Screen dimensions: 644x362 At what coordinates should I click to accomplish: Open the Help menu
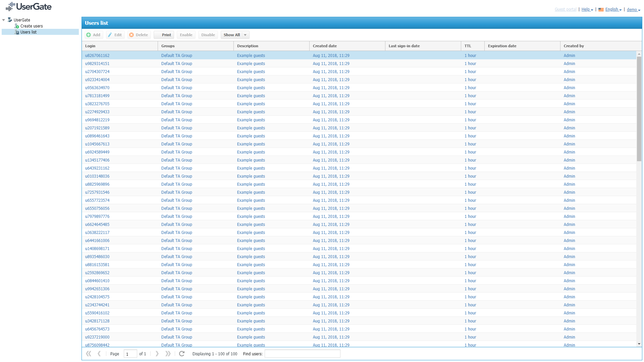587,9
